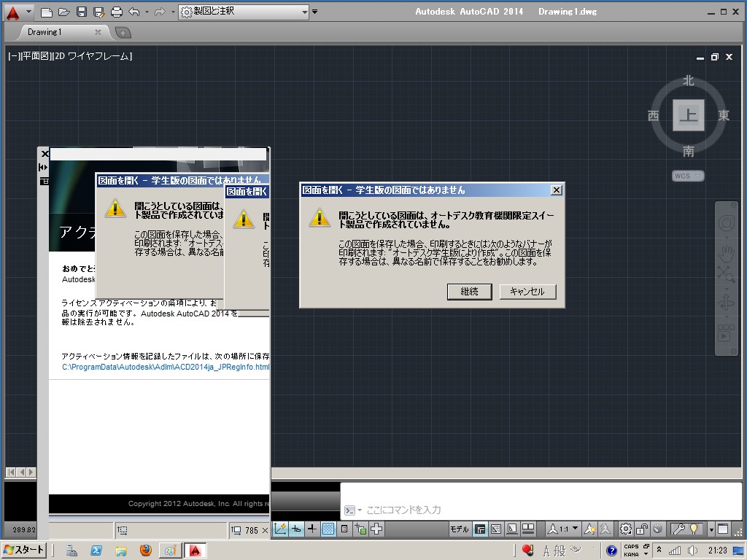This screenshot has height=560, width=747.
Task: Click 継続 button in the front dialog
Action: (x=469, y=292)
